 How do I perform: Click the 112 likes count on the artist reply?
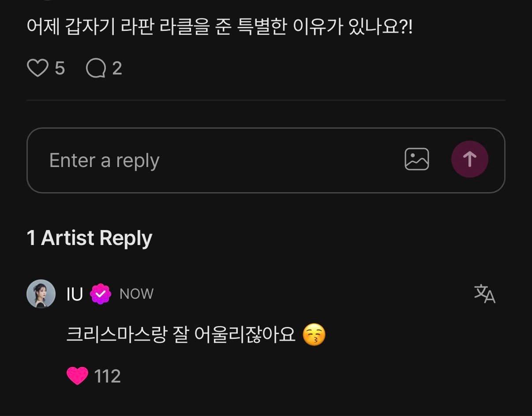[x=107, y=376]
